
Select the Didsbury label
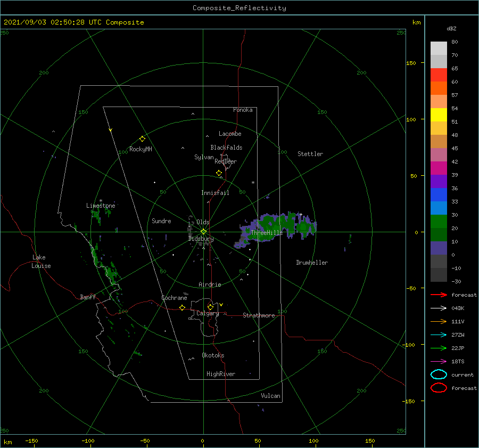pyautogui.click(x=201, y=239)
